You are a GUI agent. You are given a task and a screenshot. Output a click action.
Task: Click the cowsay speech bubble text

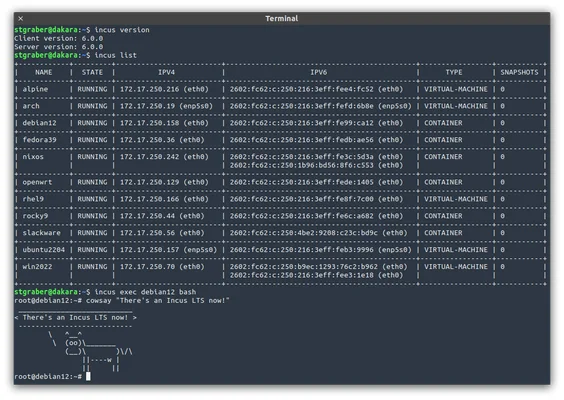[75, 318]
